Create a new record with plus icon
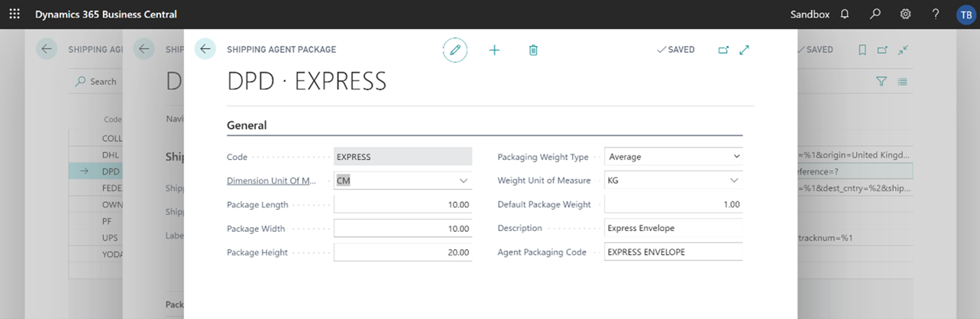Image resolution: width=980 pixels, height=319 pixels. tap(494, 50)
